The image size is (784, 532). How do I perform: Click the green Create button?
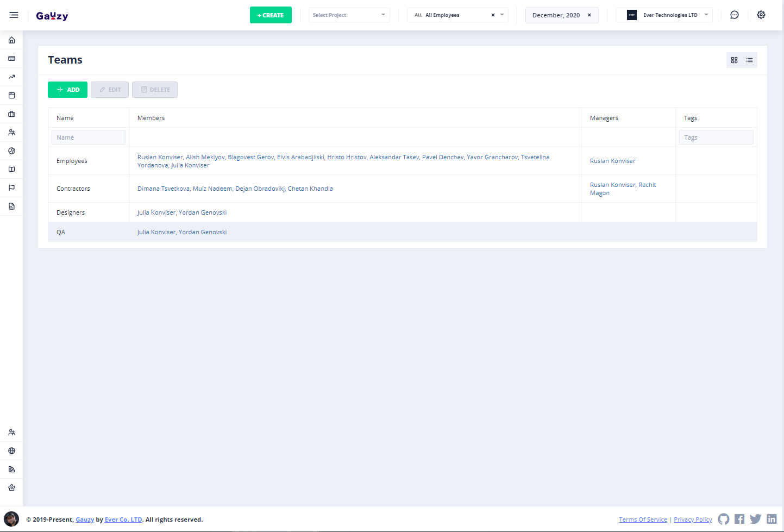(271, 15)
